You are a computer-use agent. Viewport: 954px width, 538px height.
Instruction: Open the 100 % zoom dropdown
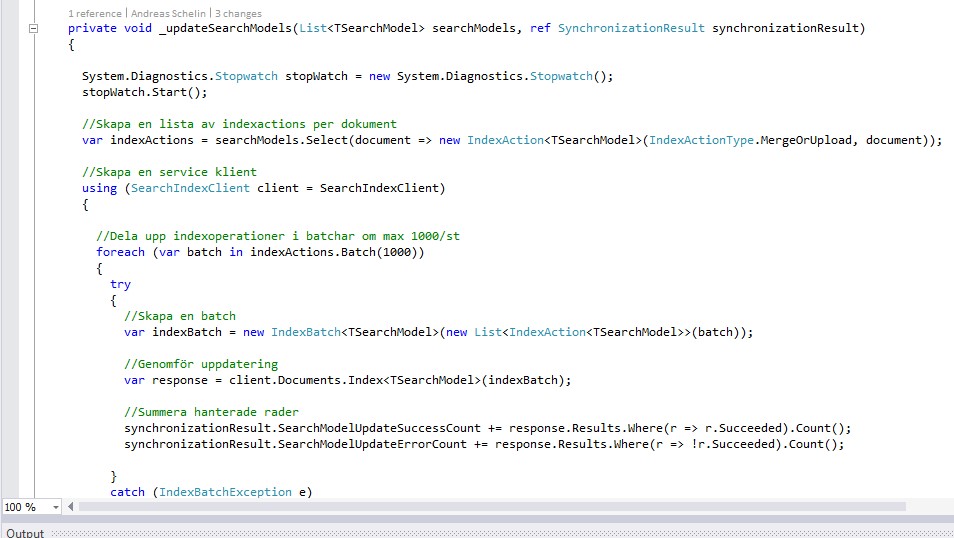point(55,507)
